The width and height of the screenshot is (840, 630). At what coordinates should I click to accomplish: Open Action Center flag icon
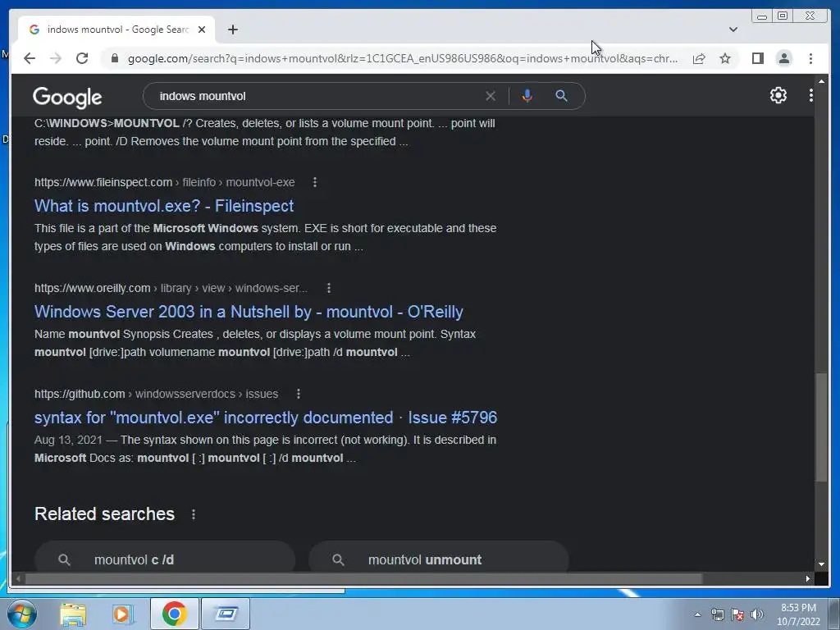[737, 615]
